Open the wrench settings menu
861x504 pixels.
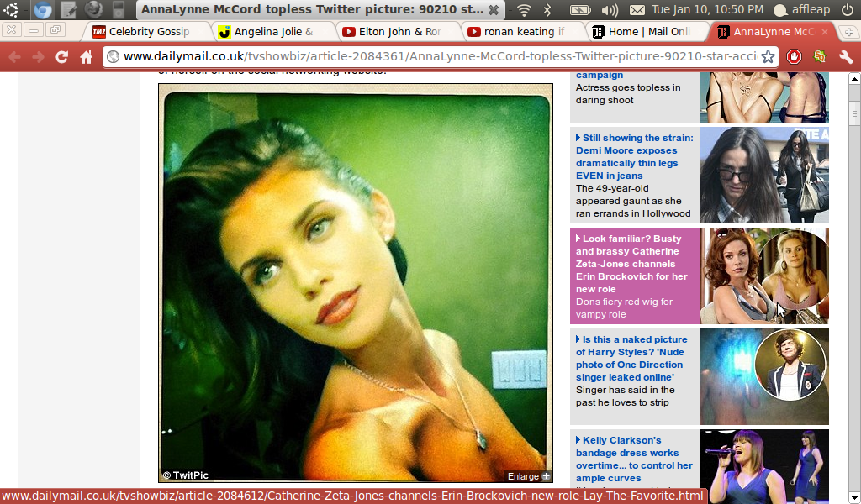point(846,56)
